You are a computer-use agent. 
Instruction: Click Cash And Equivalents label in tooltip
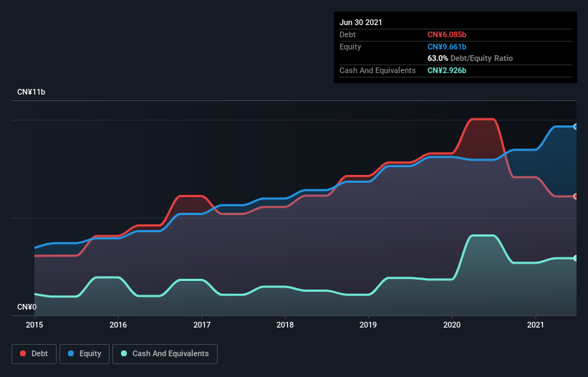(x=377, y=70)
